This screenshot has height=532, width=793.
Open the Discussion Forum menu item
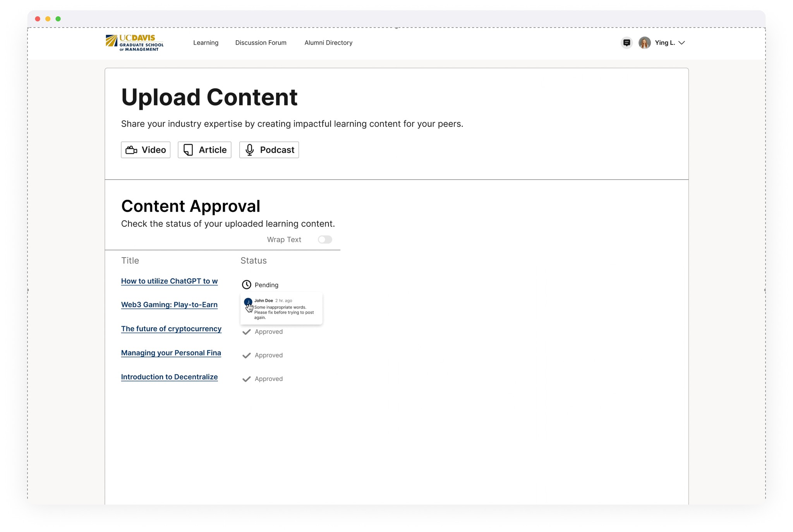[261, 43]
